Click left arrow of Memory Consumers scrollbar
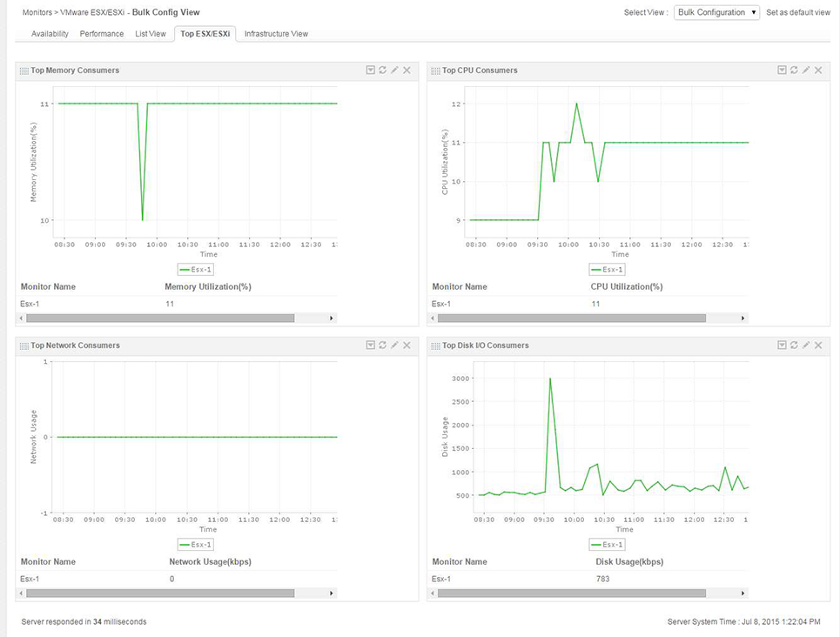This screenshot has width=840, height=637. point(21,318)
